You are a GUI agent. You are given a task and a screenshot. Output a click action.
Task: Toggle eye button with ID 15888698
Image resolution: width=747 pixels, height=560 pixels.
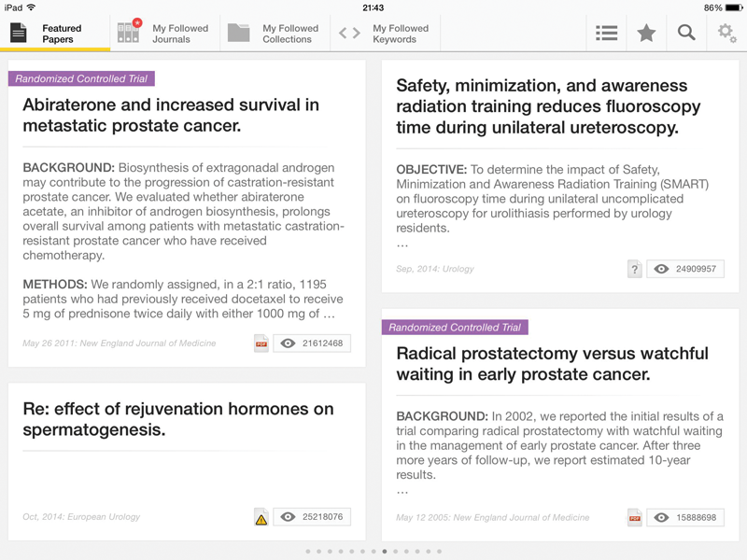coord(685,517)
